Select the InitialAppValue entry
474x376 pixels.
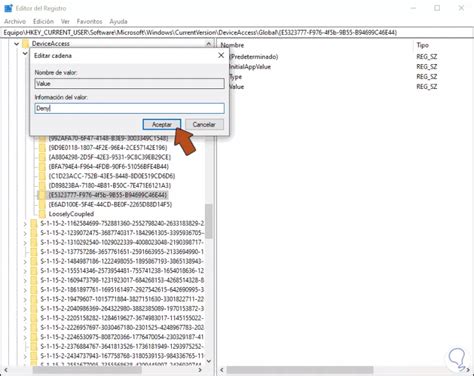pyautogui.click(x=250, y=67)
